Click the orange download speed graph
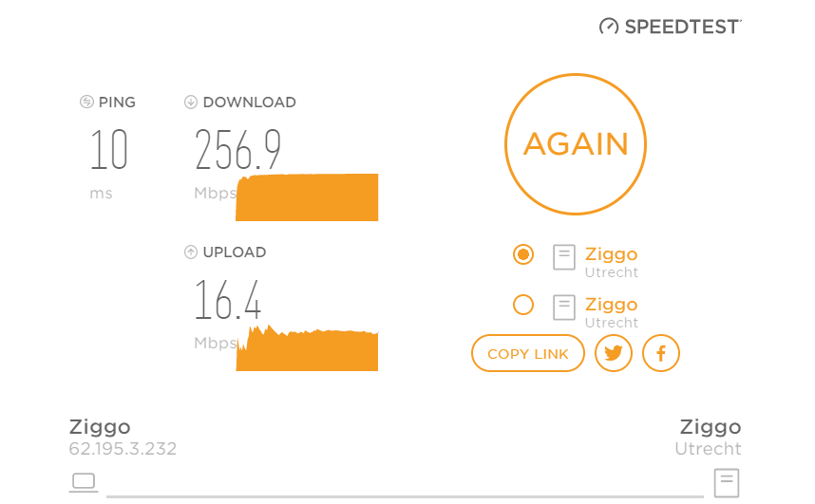The height and width of the screenshot is (504, 815). pos(307,197)
